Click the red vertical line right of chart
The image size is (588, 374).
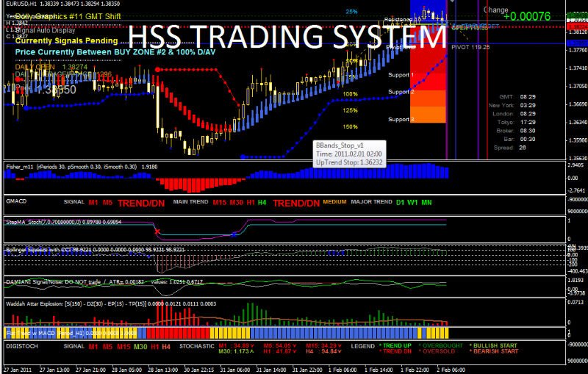[487, 79]
